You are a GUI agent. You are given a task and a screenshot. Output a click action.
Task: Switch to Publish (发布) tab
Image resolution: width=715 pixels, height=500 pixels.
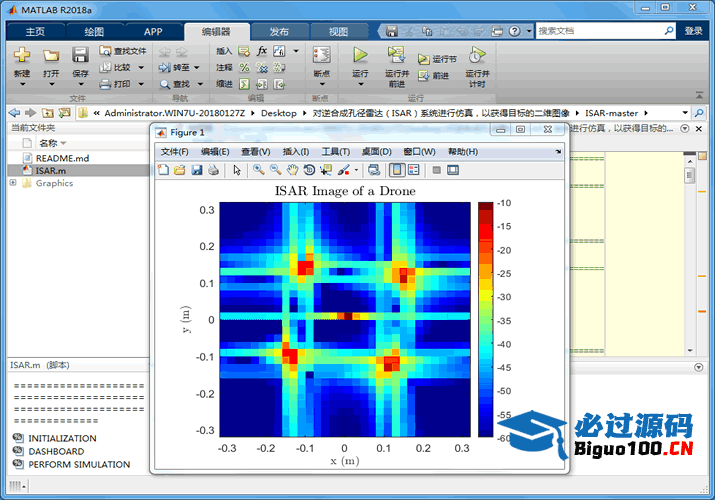279,31
